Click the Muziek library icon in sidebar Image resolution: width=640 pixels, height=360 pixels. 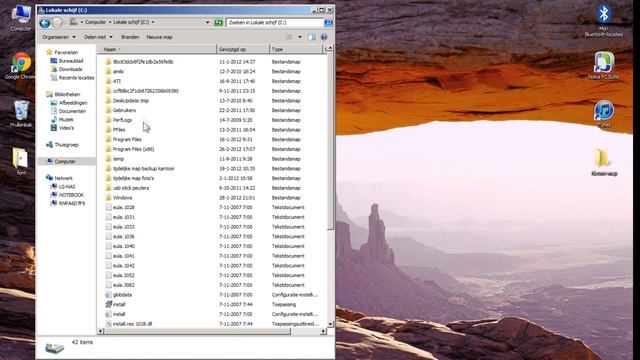pyautogui.click(x=53, y=120)
